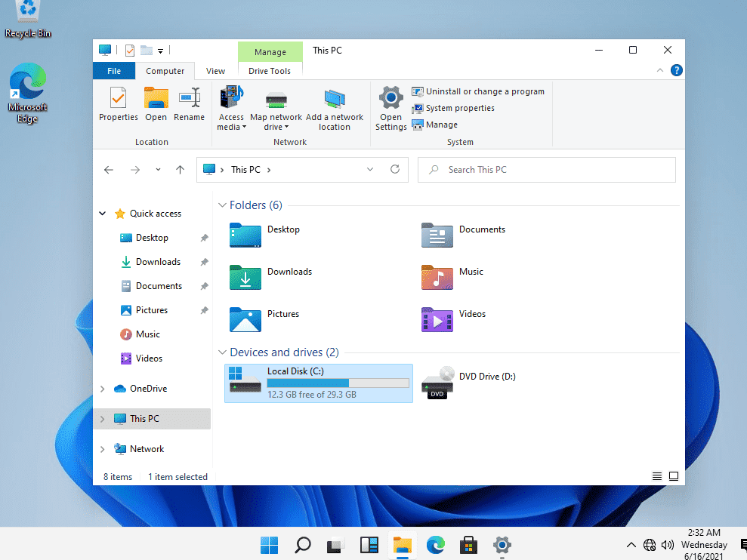The width and height of the screenshot is (747, 560).
Task: Switch to the Computer ribbon tab
Action: tap(165, 71)
